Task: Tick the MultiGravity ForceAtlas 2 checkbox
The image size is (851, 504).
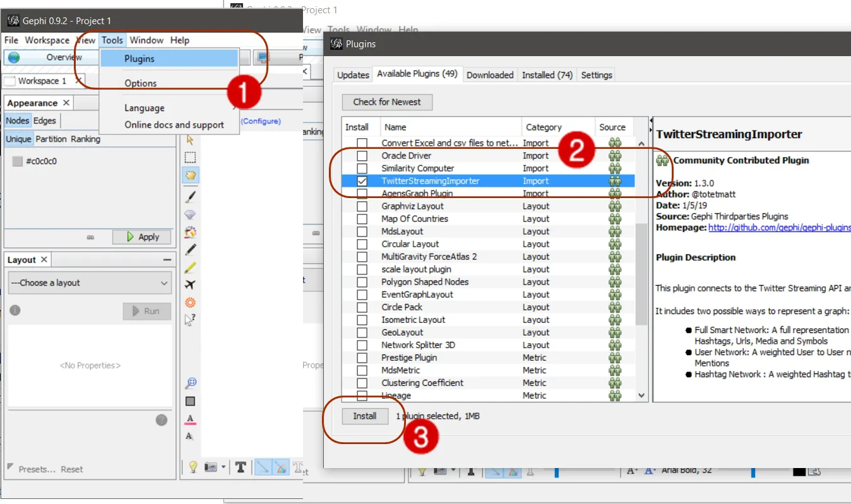Action: tap(362, 257)
